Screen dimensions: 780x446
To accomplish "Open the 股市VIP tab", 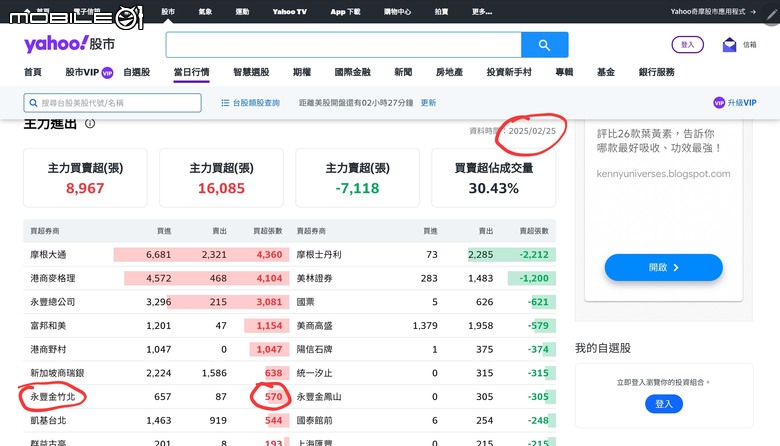I will [x=83, y=72].
